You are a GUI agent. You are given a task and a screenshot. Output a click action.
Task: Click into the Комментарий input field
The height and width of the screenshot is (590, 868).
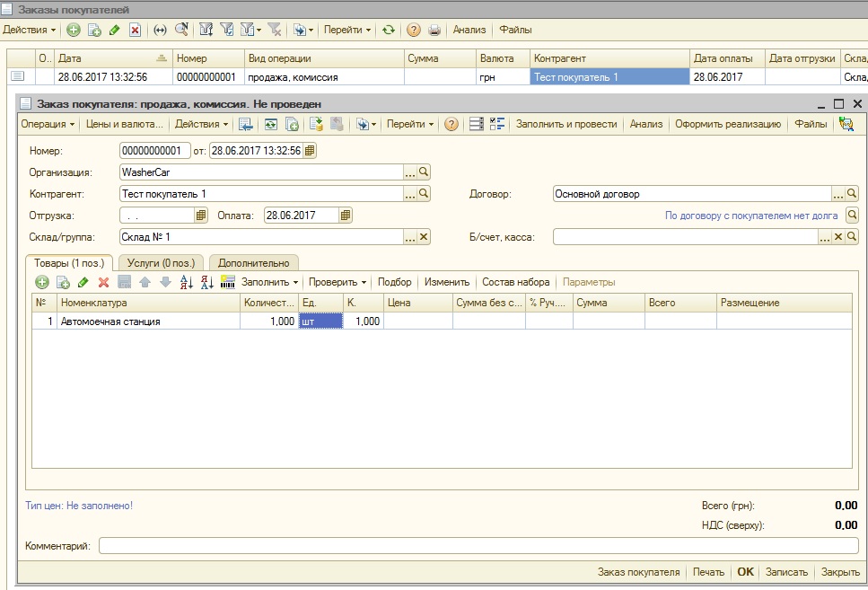[x=478, y=546]
